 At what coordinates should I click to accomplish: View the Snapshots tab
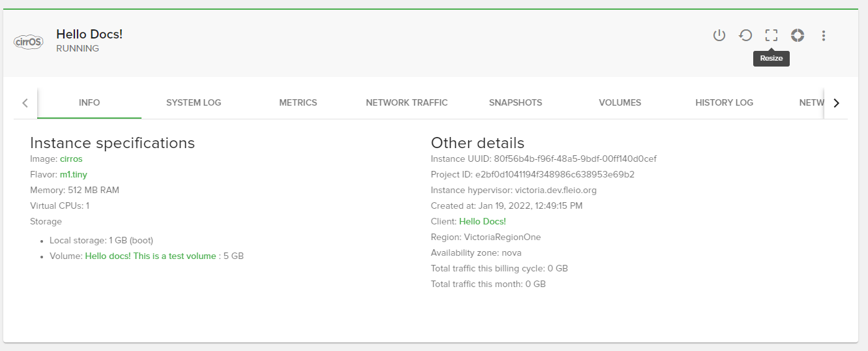pyautogui.click(x=515, y=102)
